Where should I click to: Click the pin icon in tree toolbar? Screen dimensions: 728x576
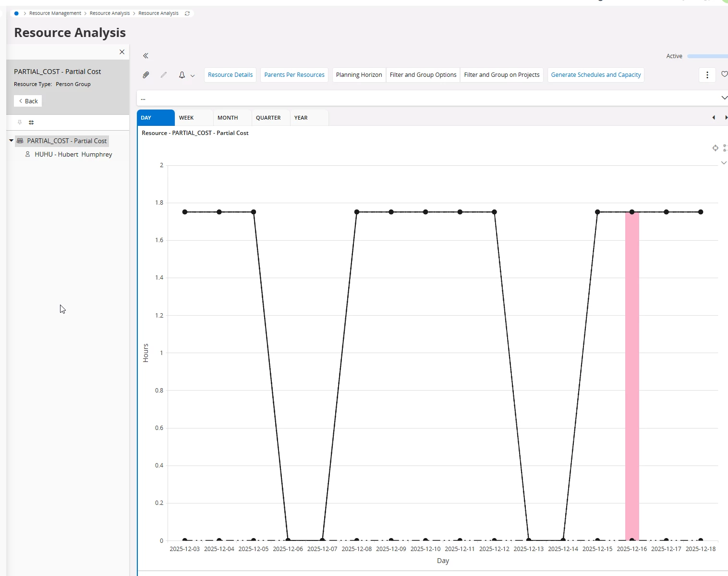pos(20,123)
